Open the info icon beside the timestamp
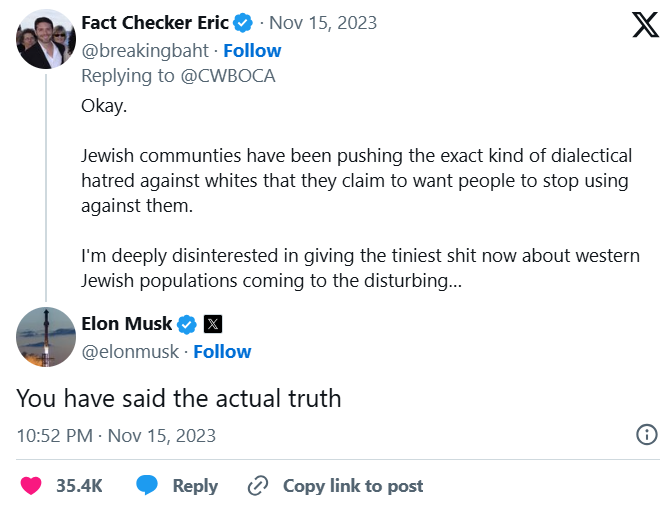The height and width of the screenshot is (507, 660). pos(647,434)
